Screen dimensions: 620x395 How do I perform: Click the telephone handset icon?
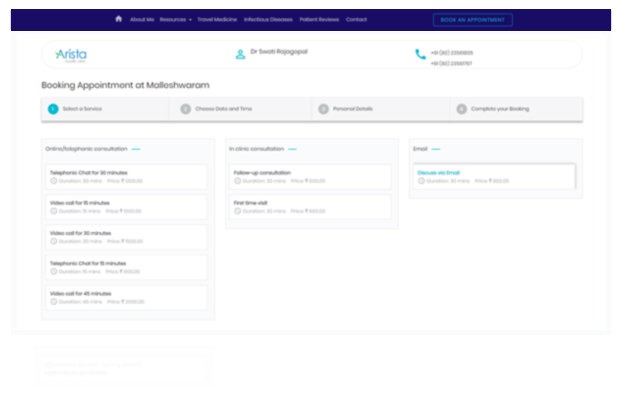pos(420,54)
